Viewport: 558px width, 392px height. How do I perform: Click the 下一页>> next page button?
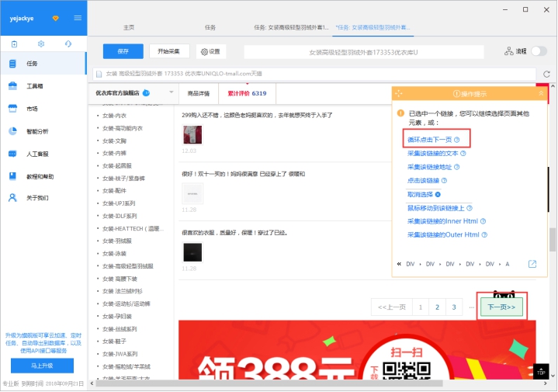(x=501, y=307)
